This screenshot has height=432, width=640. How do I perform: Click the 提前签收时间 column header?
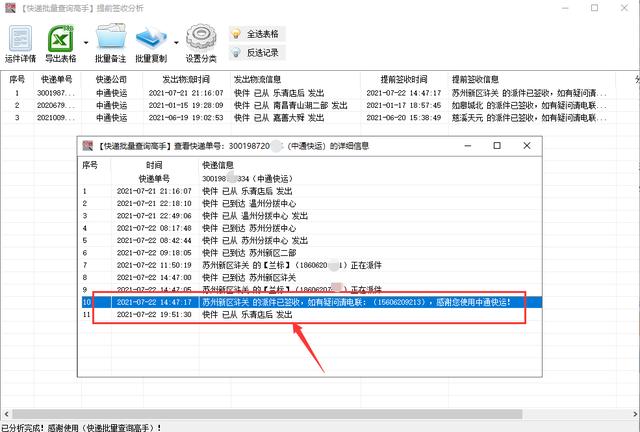click(x=404, y=80)
